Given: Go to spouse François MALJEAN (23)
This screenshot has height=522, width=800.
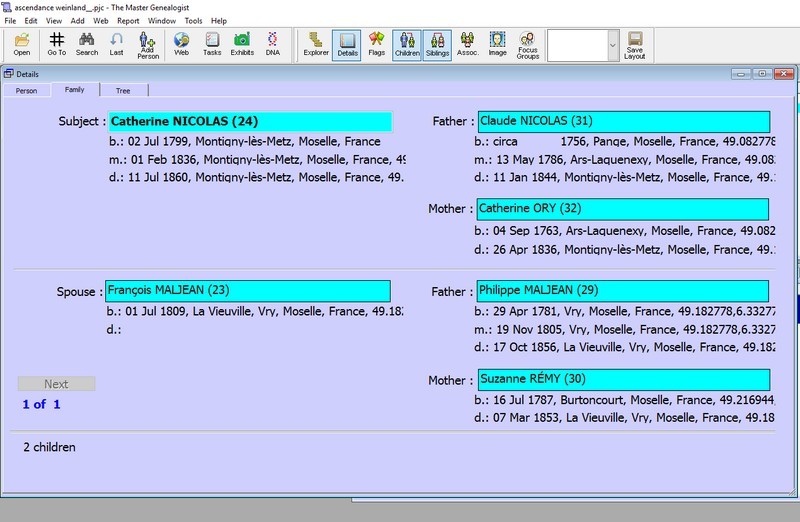Looking at the screenshot, I should [248, 291].
